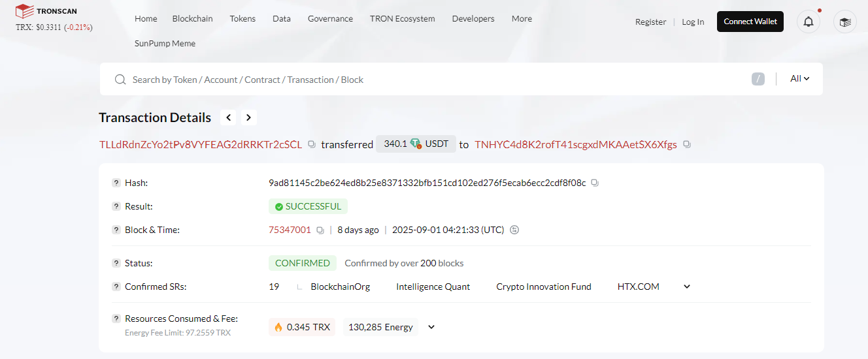Go to next transaction arrow
Screen dimensions: 868x359
pyautogui.click(x=248, y=117)
